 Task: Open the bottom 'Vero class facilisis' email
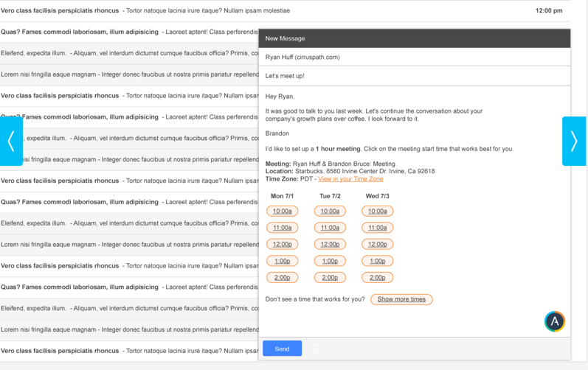pos(129,351)
